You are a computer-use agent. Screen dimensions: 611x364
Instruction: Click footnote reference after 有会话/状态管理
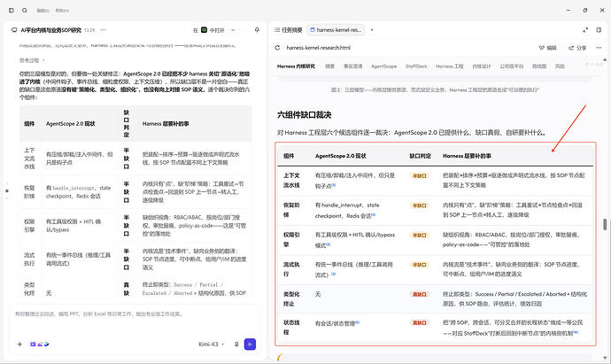[x=358, y=322]
